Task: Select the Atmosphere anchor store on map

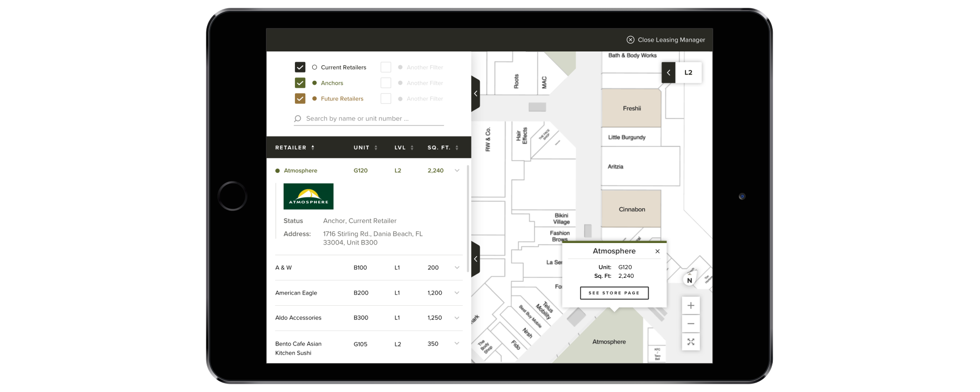Action: (609, 342)
